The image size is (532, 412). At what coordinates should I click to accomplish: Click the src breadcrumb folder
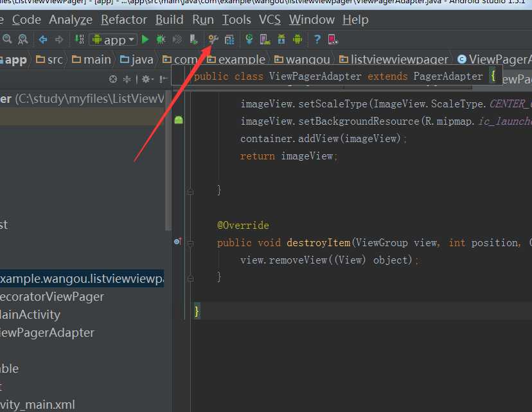click(x=49, y=60)
